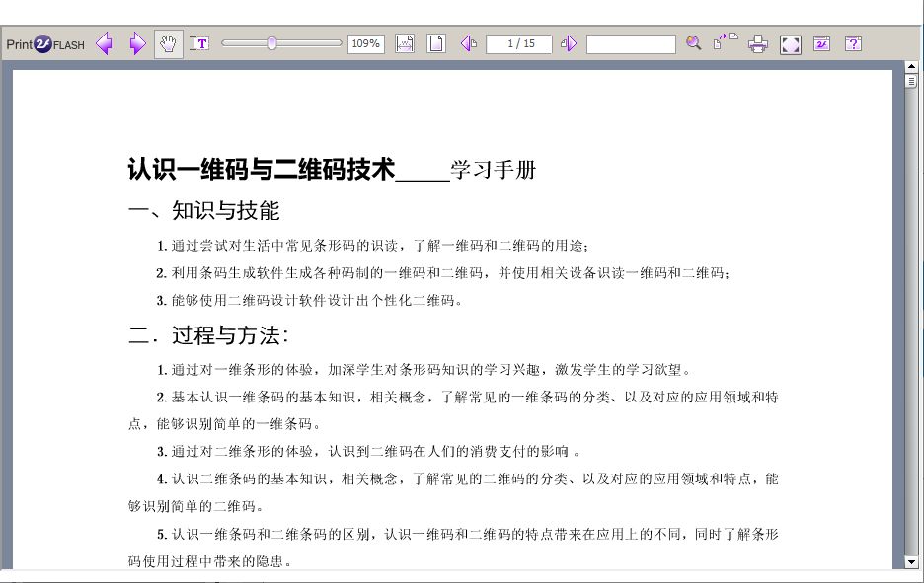Image resolution: width=924 pixels, height=583 pixels.
Task: Select fit page view
Action: coord(435,44)
